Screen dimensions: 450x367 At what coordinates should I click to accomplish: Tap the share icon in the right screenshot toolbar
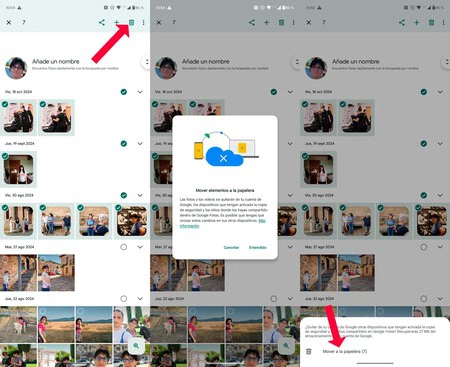point(402,22)
